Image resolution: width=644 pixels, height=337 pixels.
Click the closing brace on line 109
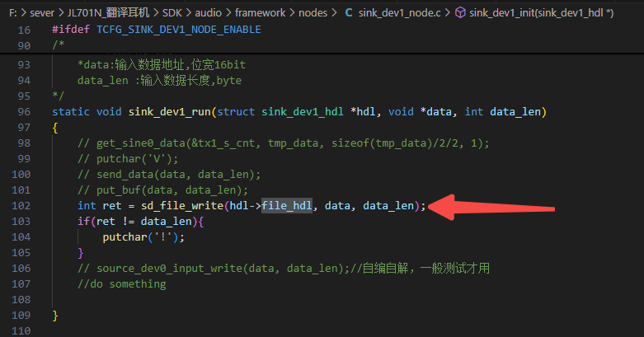(55, 316)
